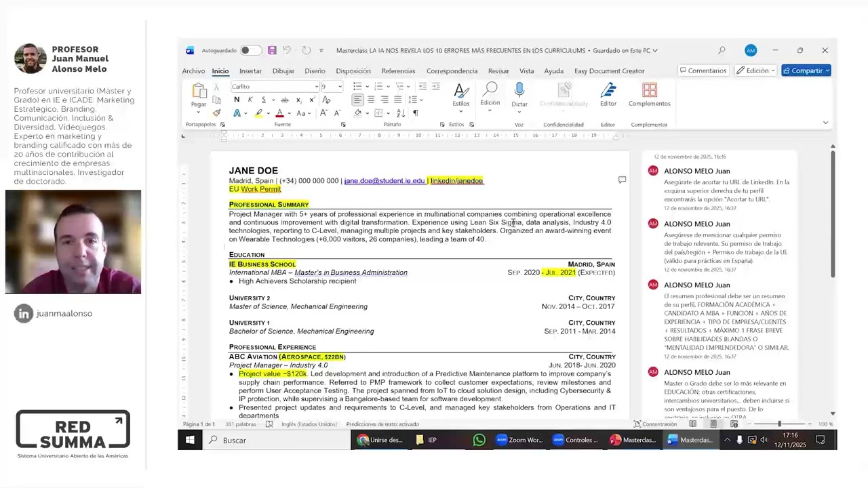
Task: Open the Editor proofing tool
Action: [608, 96]
